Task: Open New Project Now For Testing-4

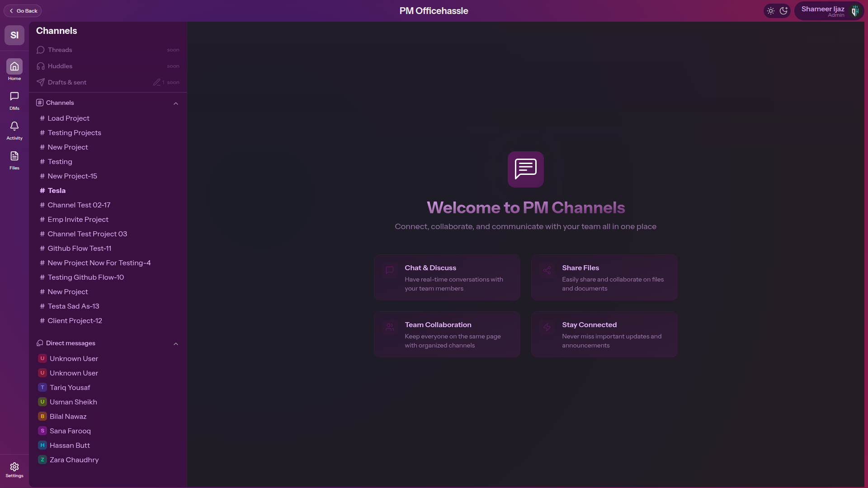Action: point(108,263)
